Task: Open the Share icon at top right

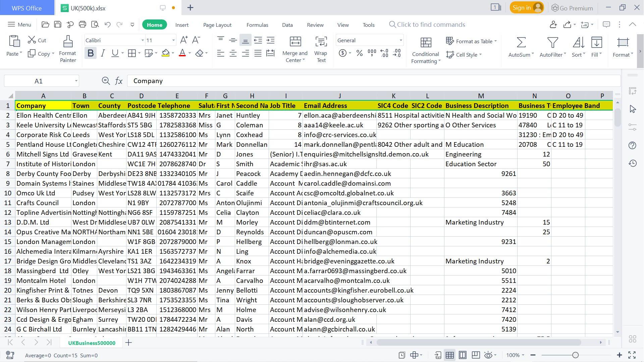Action: 568,24
